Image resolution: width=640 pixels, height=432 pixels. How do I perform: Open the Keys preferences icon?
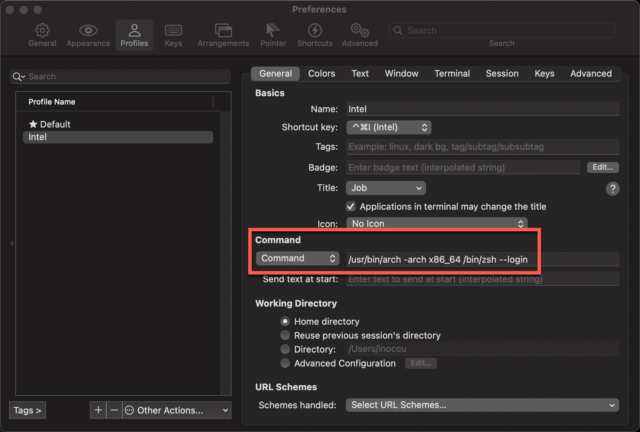pyautogui.click(x=173, y=35)
